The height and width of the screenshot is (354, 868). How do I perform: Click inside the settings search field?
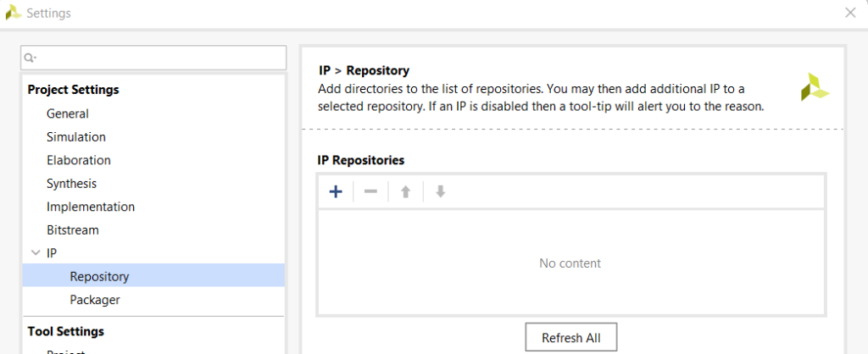tap(159, 58)
